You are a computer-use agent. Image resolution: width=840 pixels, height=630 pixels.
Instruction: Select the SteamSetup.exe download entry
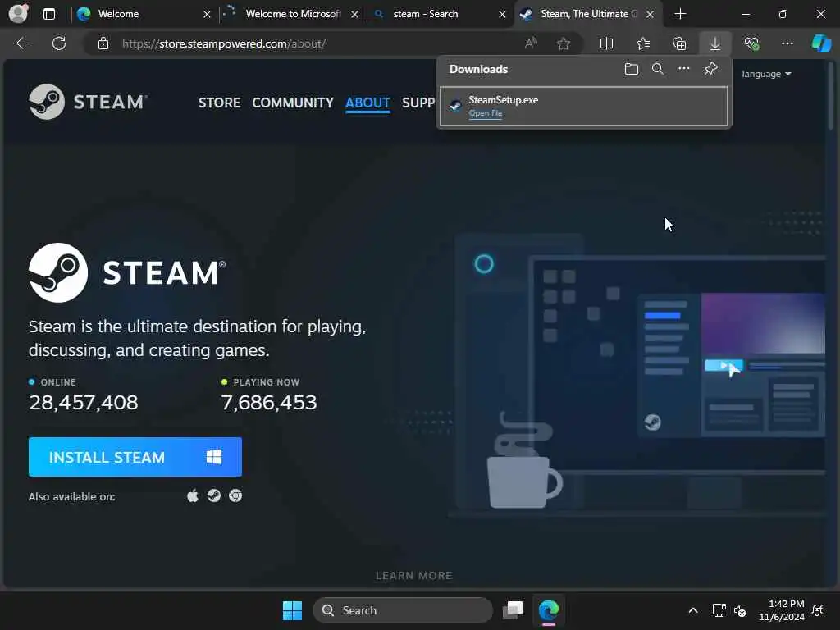point(584,106)
